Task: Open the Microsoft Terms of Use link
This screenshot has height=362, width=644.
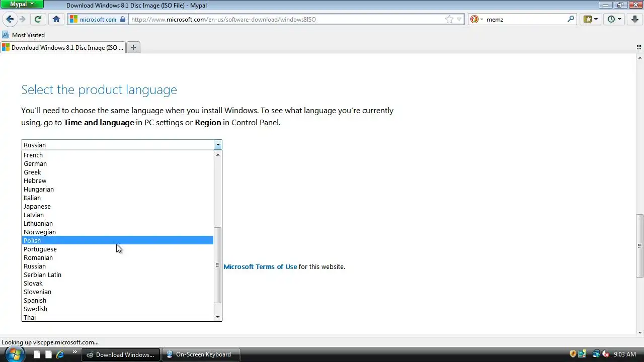Action: coord(260,266)
